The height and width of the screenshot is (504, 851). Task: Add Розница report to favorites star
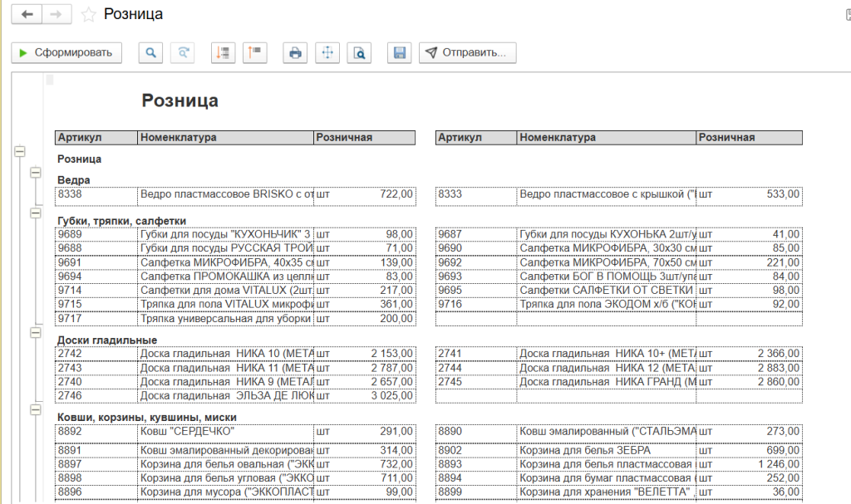pyautogui.click(x=89, y=15)
